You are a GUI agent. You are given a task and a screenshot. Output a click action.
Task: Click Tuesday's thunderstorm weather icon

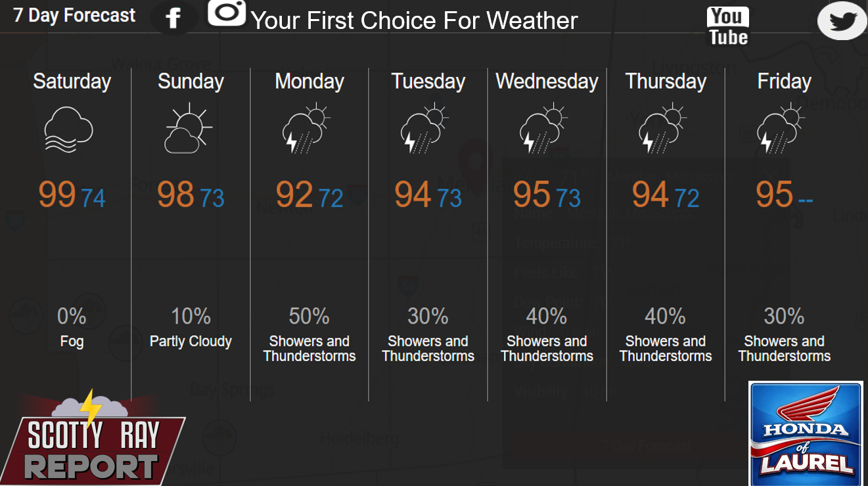pos(424,128)
